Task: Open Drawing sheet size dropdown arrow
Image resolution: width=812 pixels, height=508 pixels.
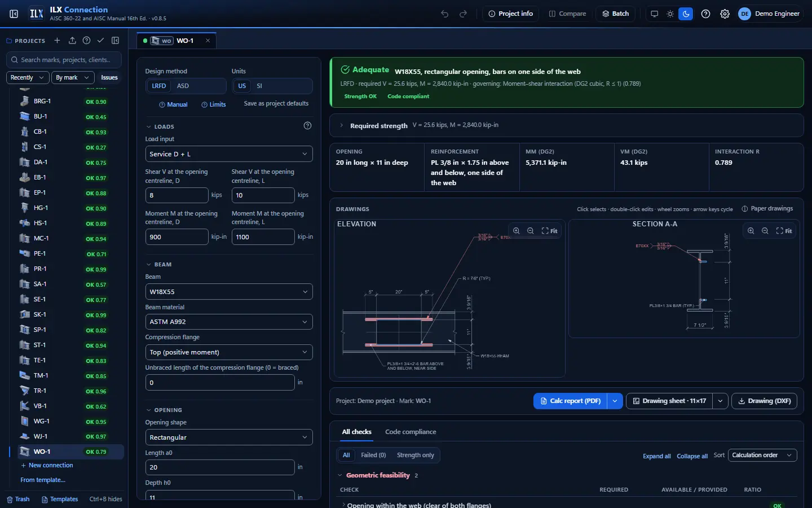Action: (x=720, y=401)
